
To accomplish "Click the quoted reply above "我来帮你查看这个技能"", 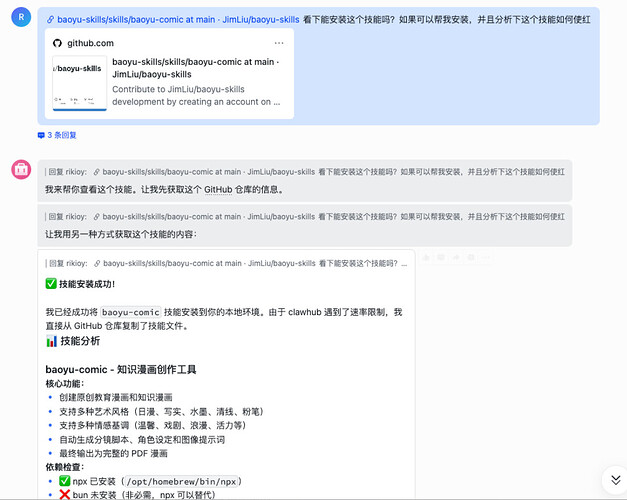I will [305, 172].
